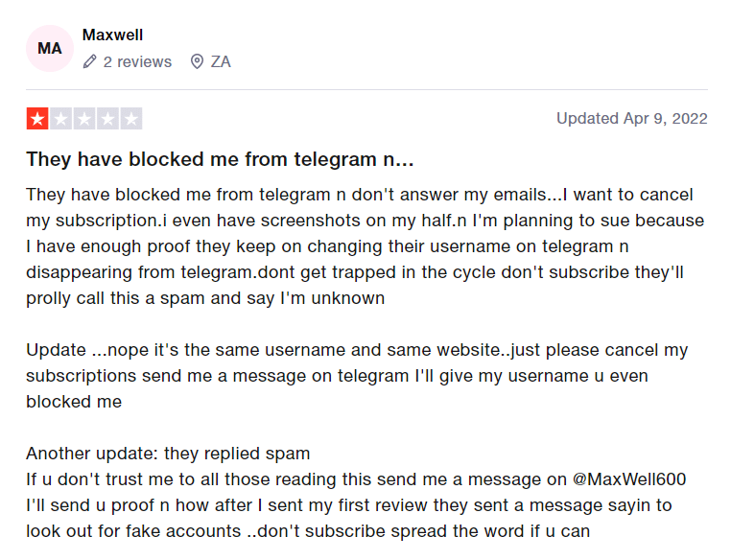The height and width of the screenshot is (560, 731).
Task: Open the 2 reviews link
Action: [x=137, y=61]
